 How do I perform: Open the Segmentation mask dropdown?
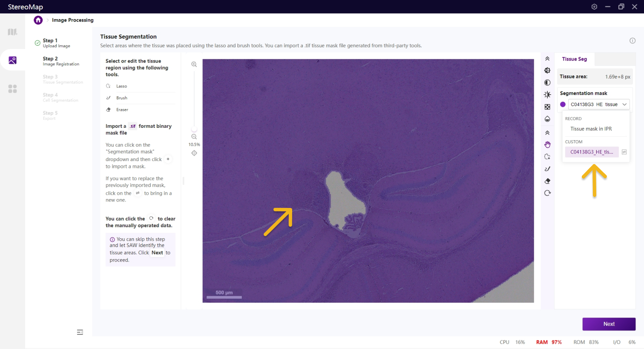pyautogui.click(x=598, y=104)
